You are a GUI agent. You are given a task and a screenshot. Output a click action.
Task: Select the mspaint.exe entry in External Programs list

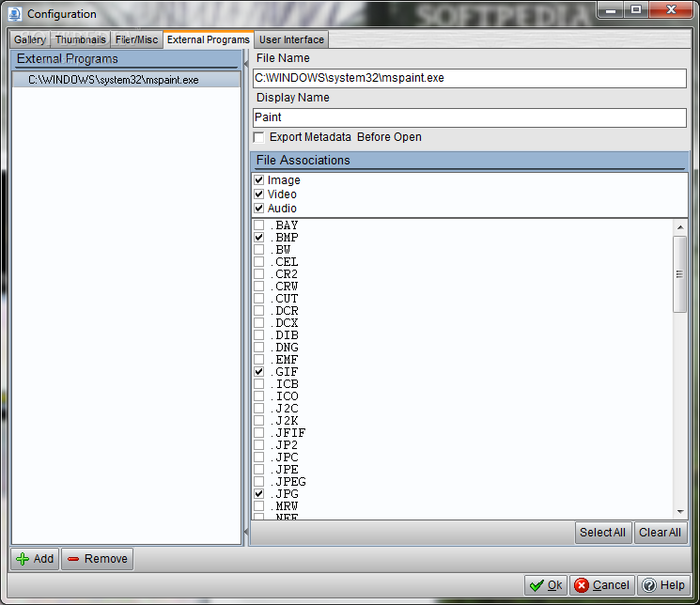(x=126, y=80)
